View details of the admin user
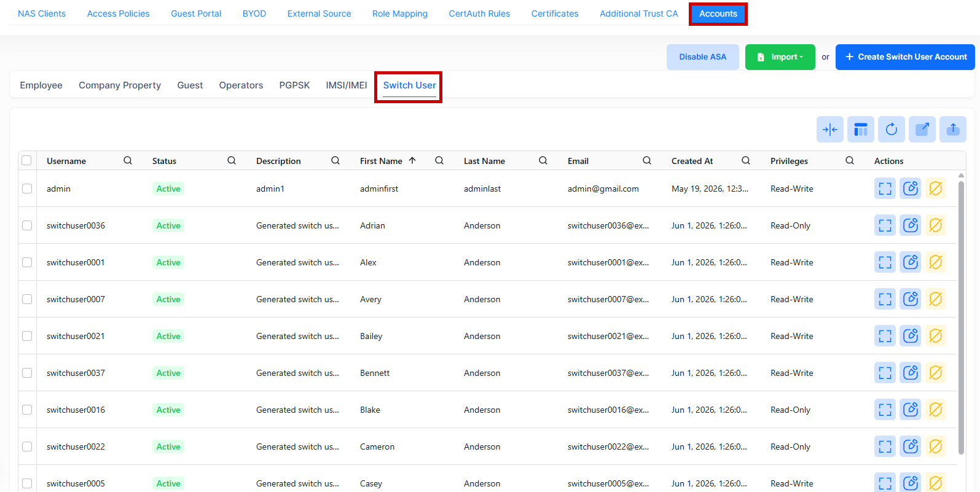 point(885,189)
